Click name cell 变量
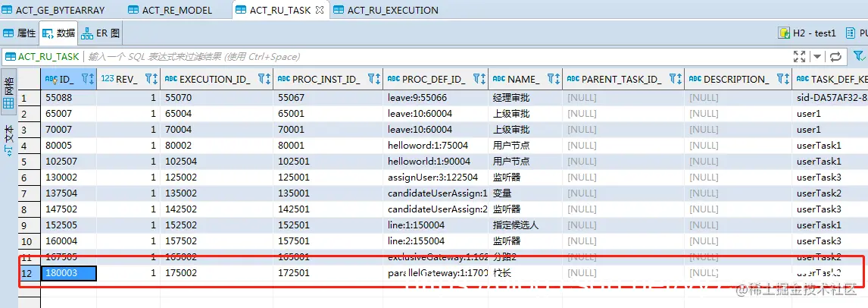The height and width of the screenshot is (308, 868). [x=526, y=193]
